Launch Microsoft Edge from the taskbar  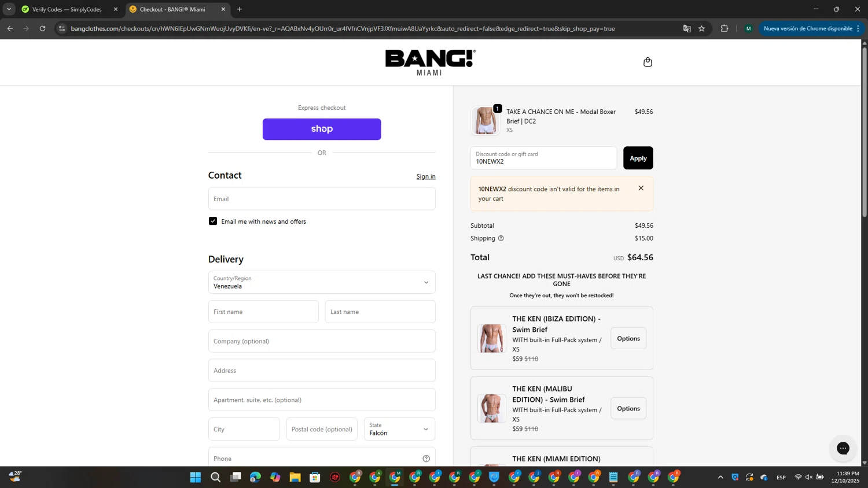pyautogui.click(x=255, y=477)
